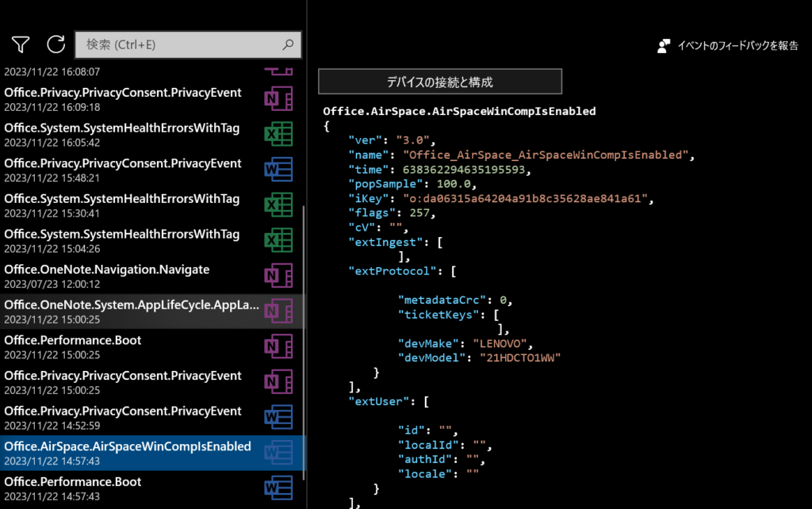Click the OneNote icon on Performance.Boot at 15:00:25
This screenshot has height=509, width=812.
278,346
